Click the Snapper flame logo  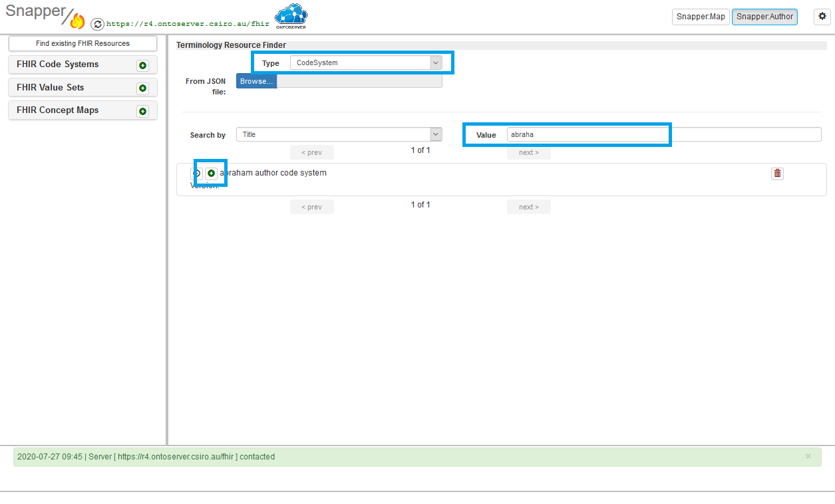(77, 21)
